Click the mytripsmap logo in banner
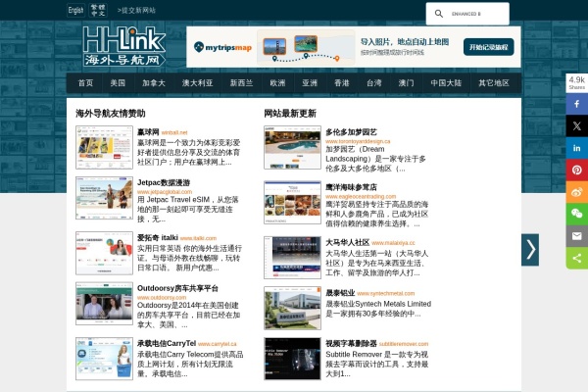The width and height of the screenshot is (588, 392). 222,47
